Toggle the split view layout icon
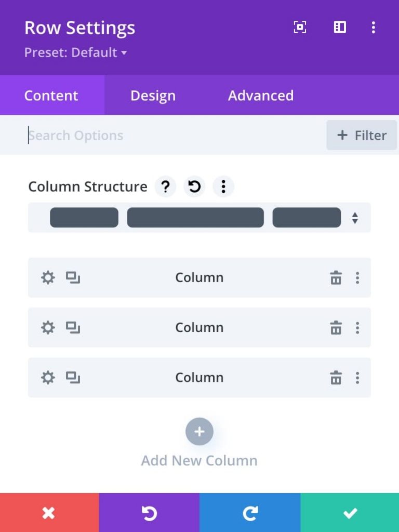 pyautogui.click(x=339, y=28)
